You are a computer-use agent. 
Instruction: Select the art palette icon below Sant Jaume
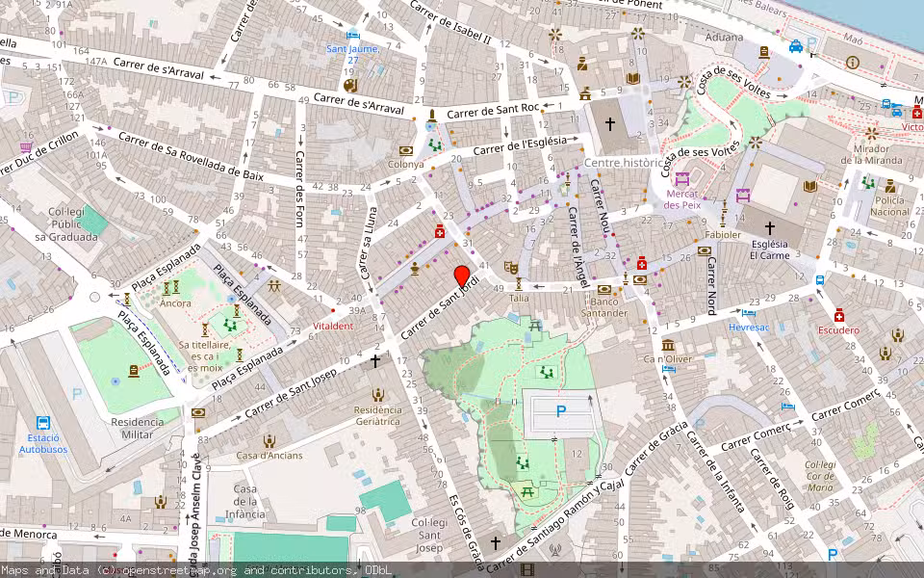(350, 86)
